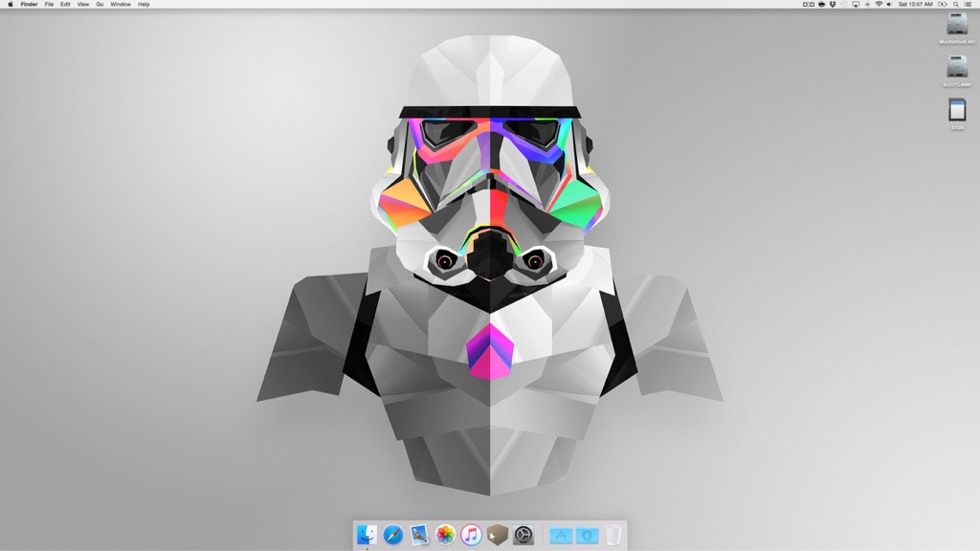980x551 pixels.
Task: Open the Edit menu
Action: [x=65, y=5]
